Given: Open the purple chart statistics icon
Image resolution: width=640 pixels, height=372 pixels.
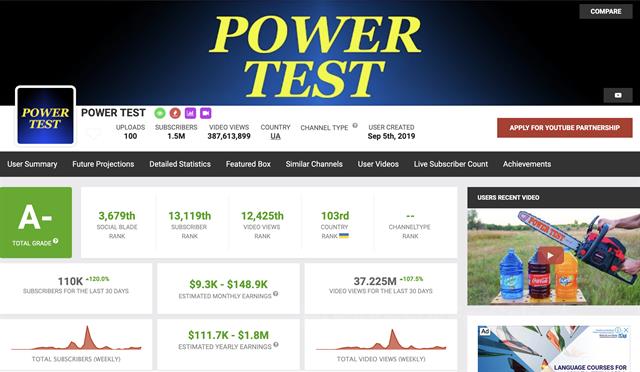Looking at the screenshot, I should 190,113.
